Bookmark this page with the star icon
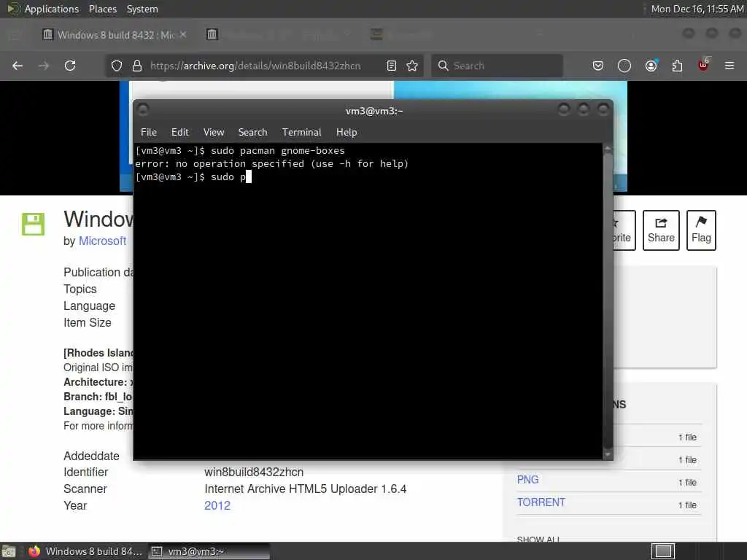Screen dimensions: 747x560 click(413, 66)
